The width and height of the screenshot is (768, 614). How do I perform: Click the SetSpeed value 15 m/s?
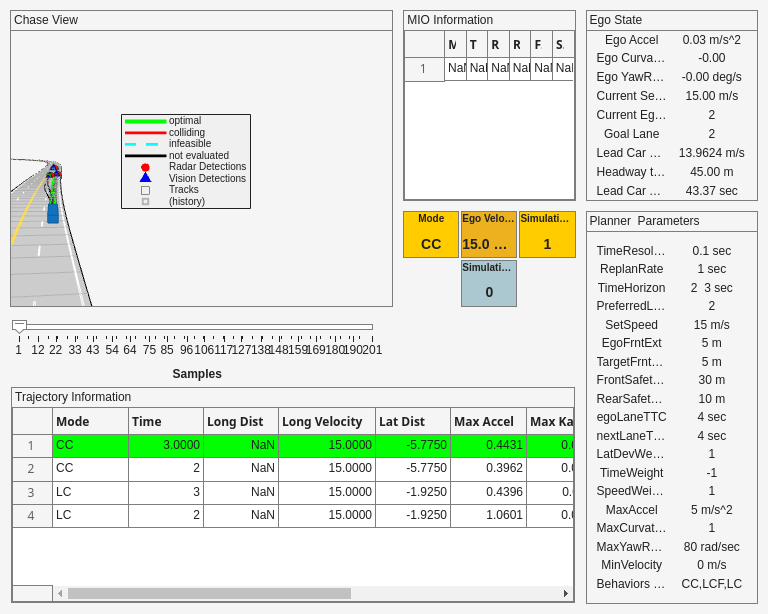(x=711, y=325)
